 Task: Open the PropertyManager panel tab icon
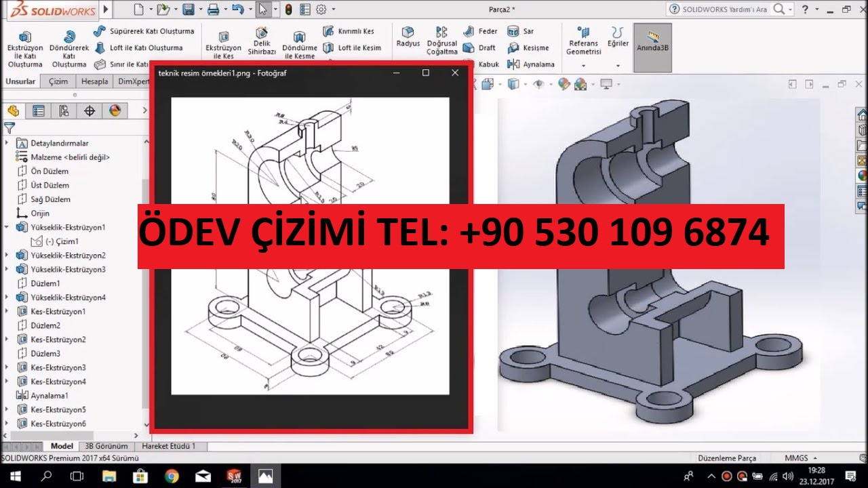coord(39,111)
